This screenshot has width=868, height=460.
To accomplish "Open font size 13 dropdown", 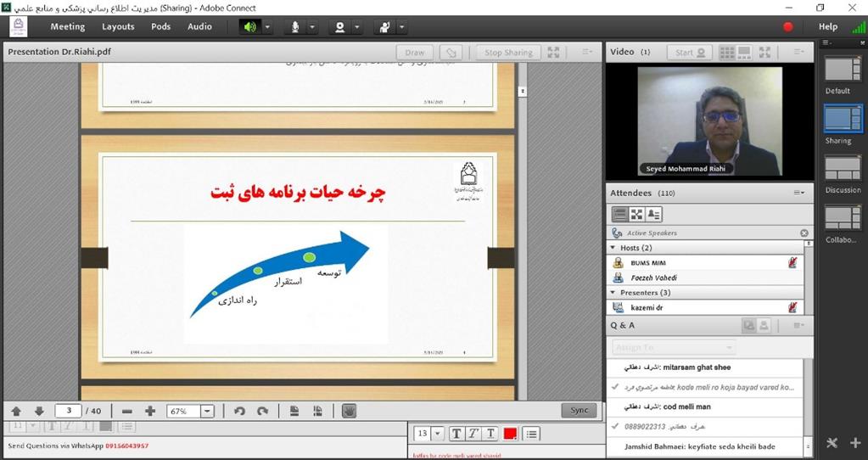I will click(x=438, y=434).
